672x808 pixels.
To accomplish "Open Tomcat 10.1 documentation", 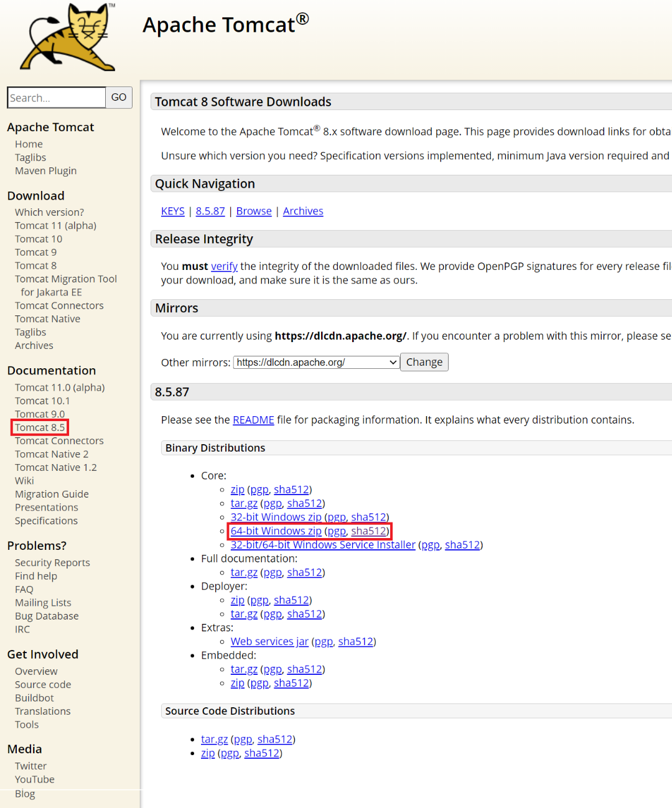I will click(x=42, y=401).
